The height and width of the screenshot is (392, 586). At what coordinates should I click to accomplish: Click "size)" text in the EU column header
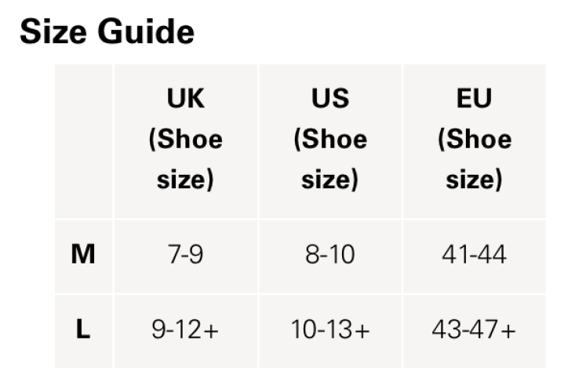(x=474, y=180)
